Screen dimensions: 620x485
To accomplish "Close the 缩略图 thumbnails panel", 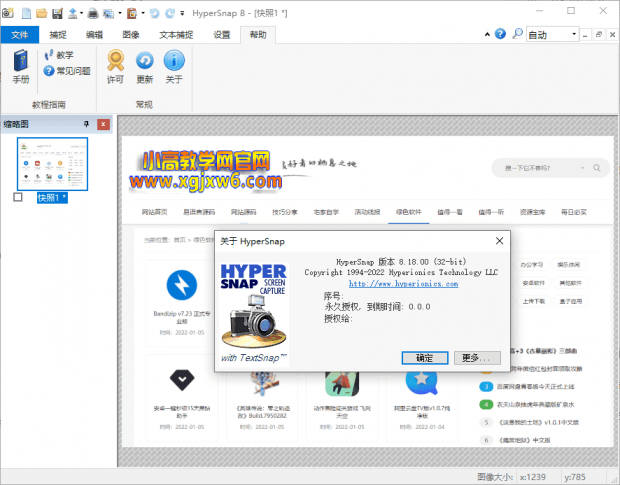I will [x=103, y=125].
